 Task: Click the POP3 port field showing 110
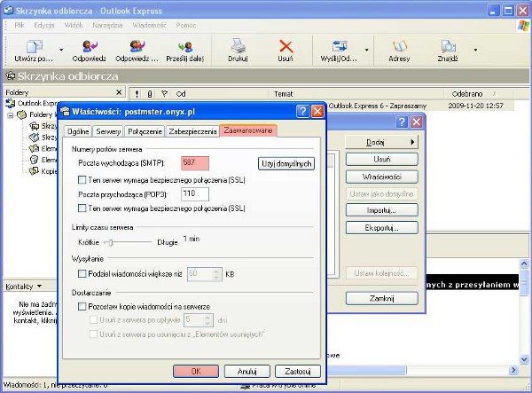coord(195,194)
